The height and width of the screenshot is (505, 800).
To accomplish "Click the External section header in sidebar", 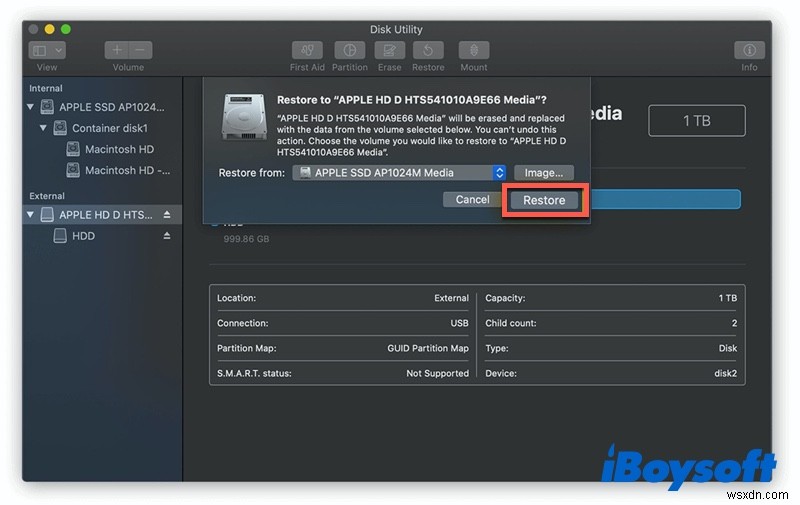I will [47, 196].
